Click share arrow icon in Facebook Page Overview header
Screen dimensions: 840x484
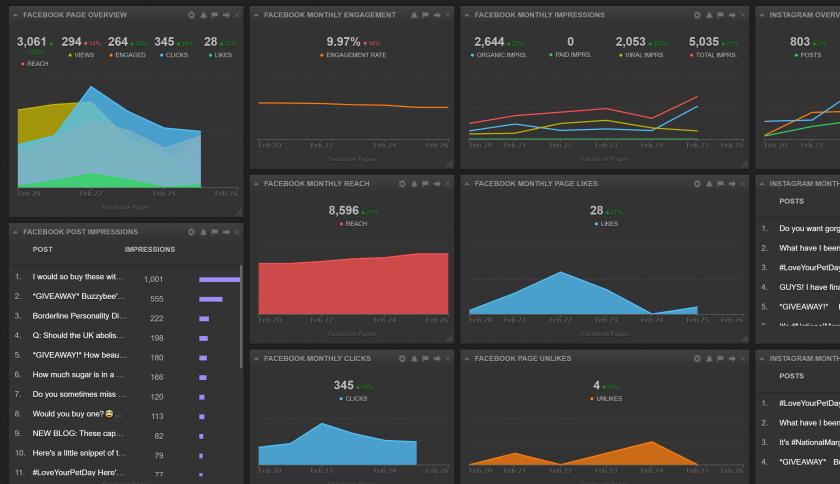[226, 15]
